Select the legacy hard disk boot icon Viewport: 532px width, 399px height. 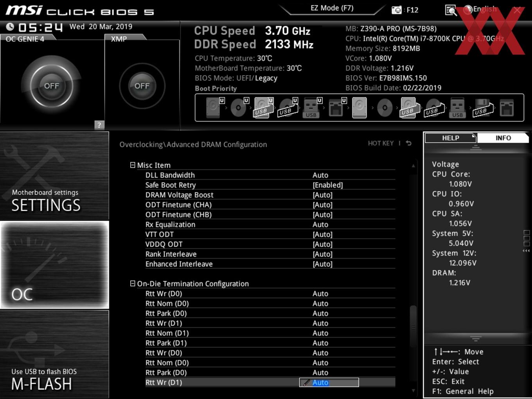[x=359, y=108]
